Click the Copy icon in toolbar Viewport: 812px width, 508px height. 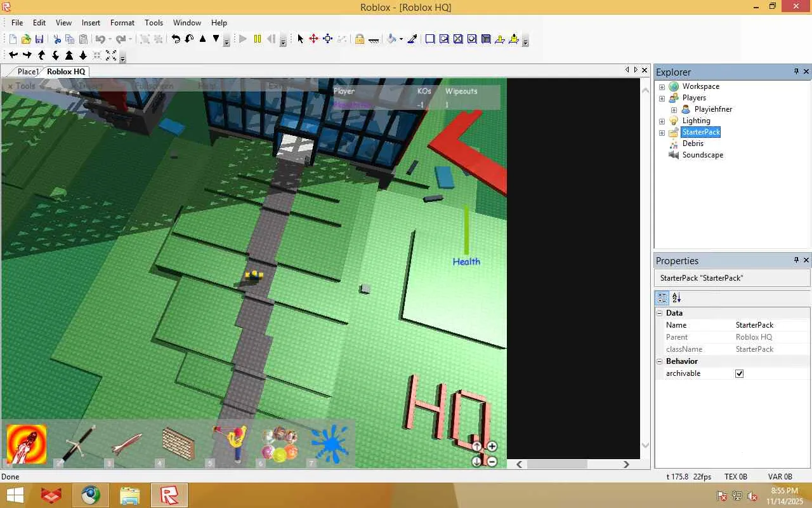coord(70,39)
